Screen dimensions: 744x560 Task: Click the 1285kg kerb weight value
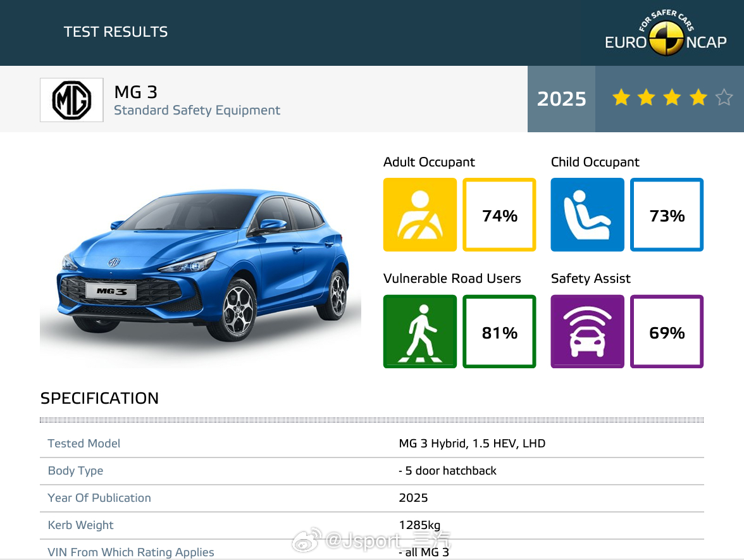(x=419, y=525)
